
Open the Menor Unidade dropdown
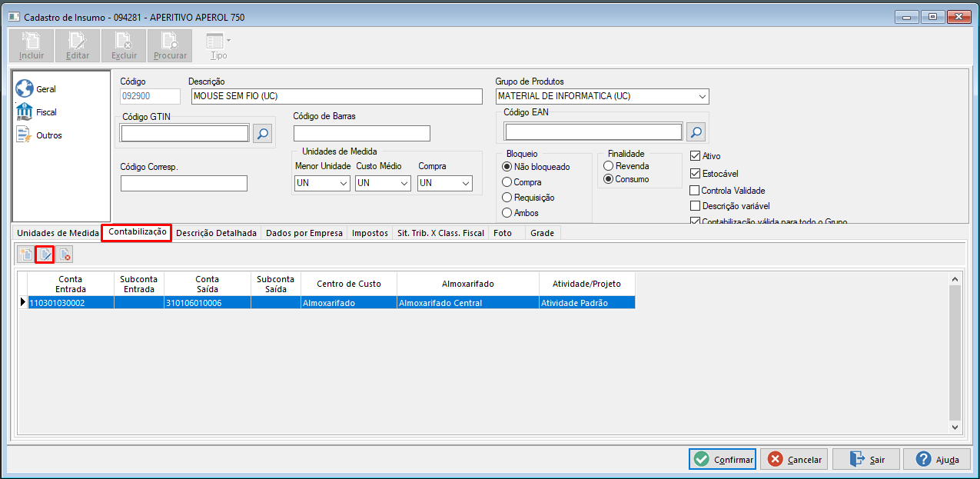[343, 183]
